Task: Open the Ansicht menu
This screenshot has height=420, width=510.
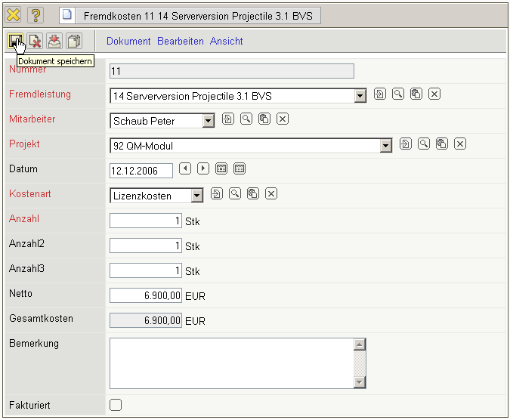Action: click(227, 42)
